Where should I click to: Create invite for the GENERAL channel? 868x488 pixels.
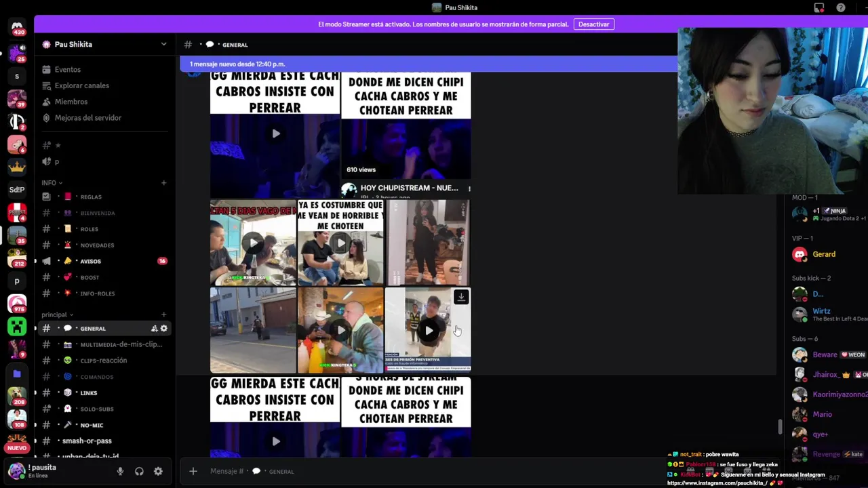click(154, 329)
